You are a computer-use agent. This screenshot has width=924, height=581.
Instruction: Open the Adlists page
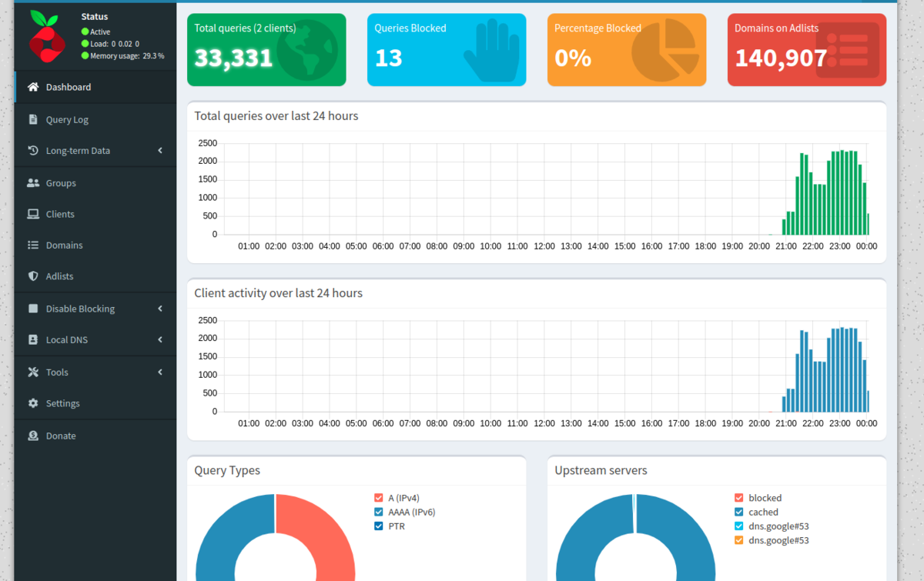point(95,275)
